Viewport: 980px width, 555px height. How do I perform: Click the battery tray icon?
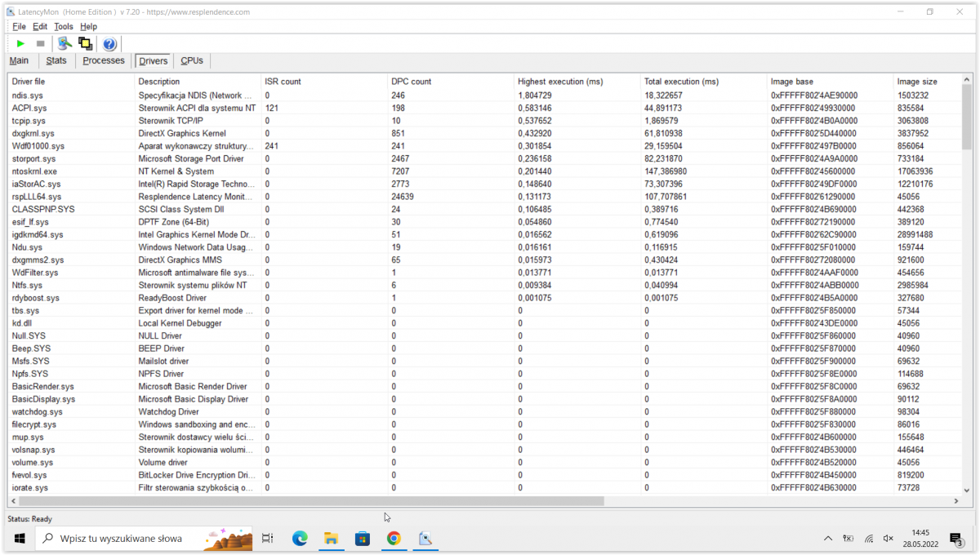849,539
